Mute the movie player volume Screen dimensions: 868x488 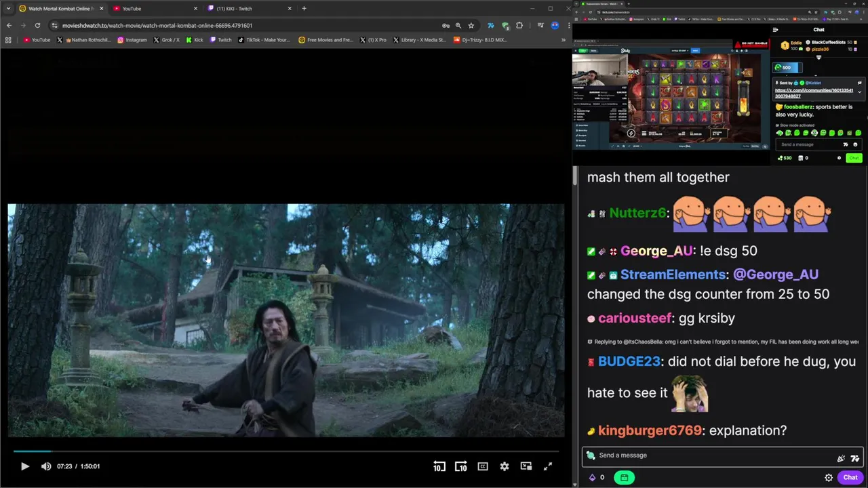(46, 466)
